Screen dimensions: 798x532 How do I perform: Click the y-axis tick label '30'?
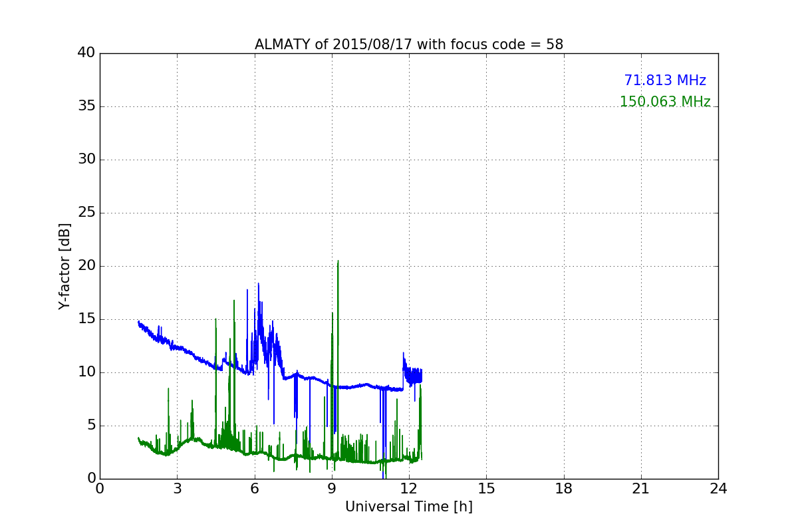point(86,160)
